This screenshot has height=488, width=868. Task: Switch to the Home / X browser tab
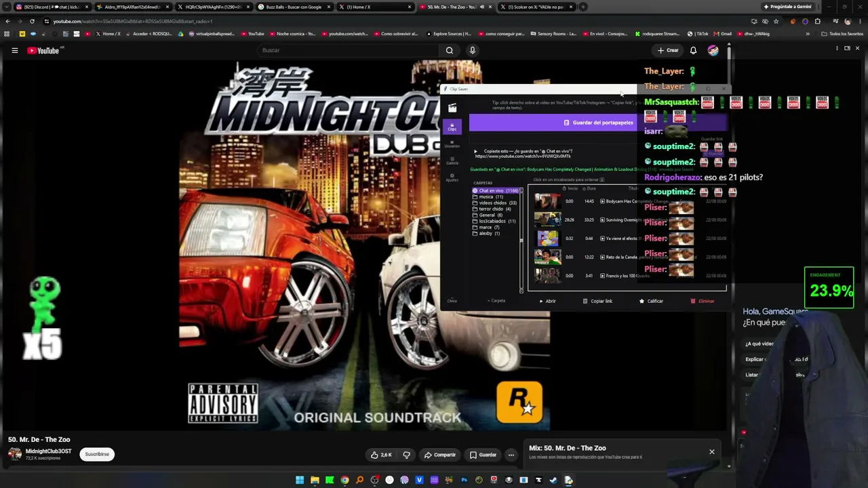point(375,7)
